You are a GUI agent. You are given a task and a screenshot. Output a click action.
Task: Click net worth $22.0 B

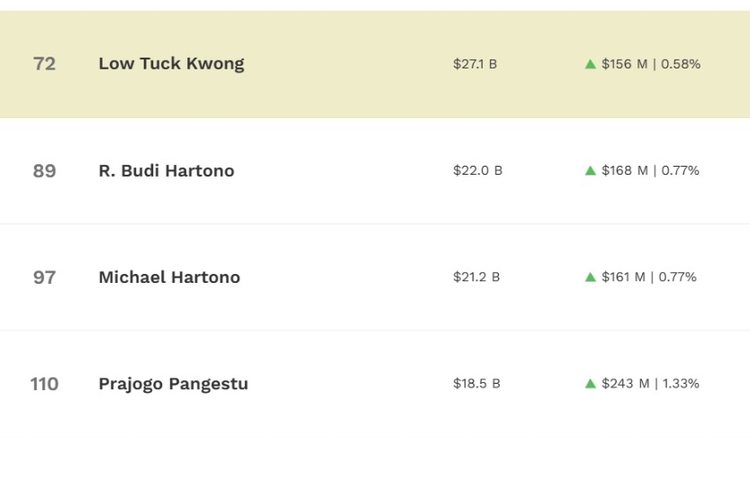click(x=478, y=171)
